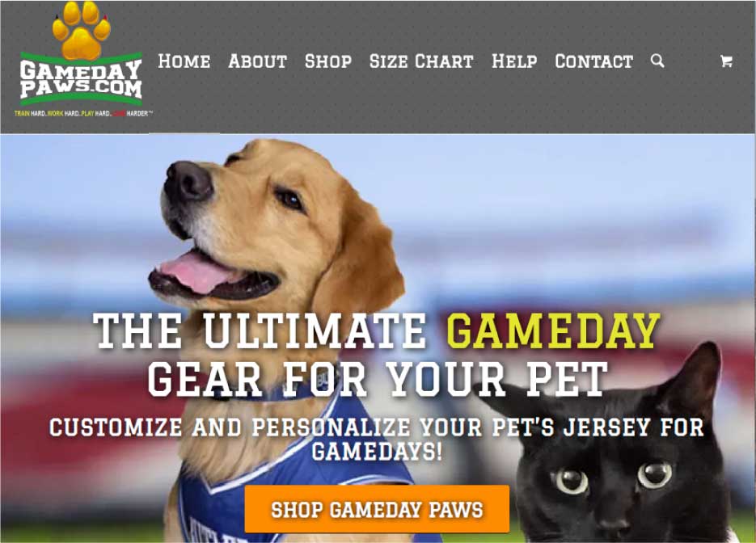This screenshot has height=543, width=756.
Task: Open the About menu item
Action: (x=257, y=61)
